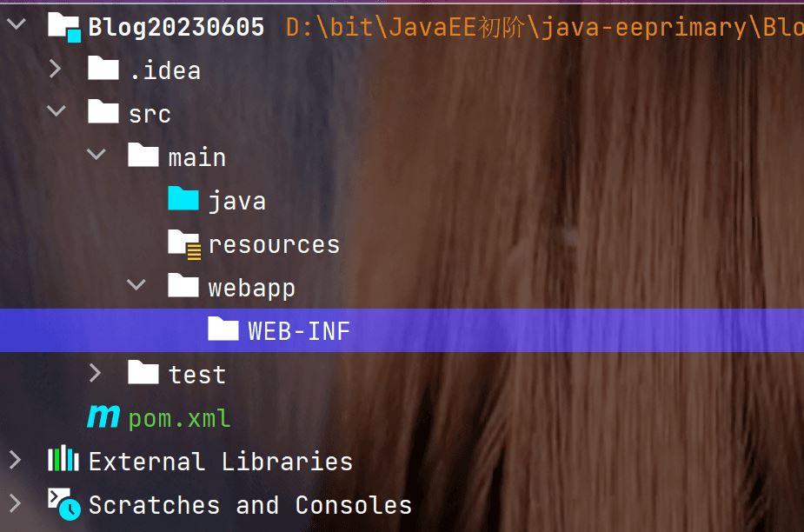
Task: Collapse the Blog20230605 project root chevron
Action: 16,25
